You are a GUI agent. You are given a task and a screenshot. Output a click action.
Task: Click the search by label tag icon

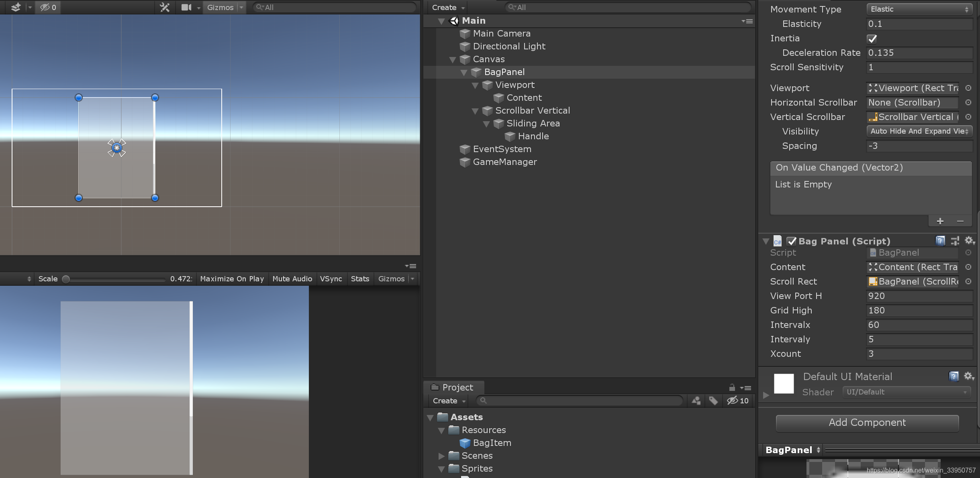713,401
